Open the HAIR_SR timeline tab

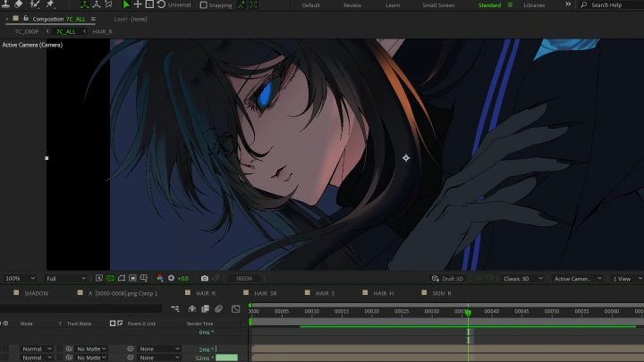pyautogui.click(x=266, y=293)
